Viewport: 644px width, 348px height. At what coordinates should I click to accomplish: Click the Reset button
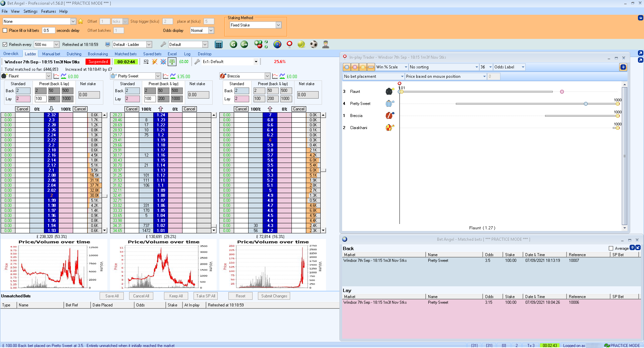click(x=240, y=296)
